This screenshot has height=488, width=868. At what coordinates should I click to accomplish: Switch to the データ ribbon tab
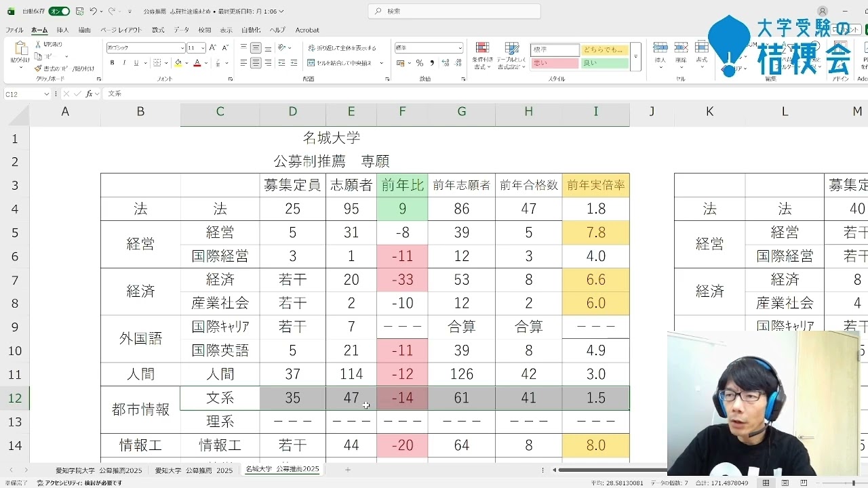click(x=181, y=30)
